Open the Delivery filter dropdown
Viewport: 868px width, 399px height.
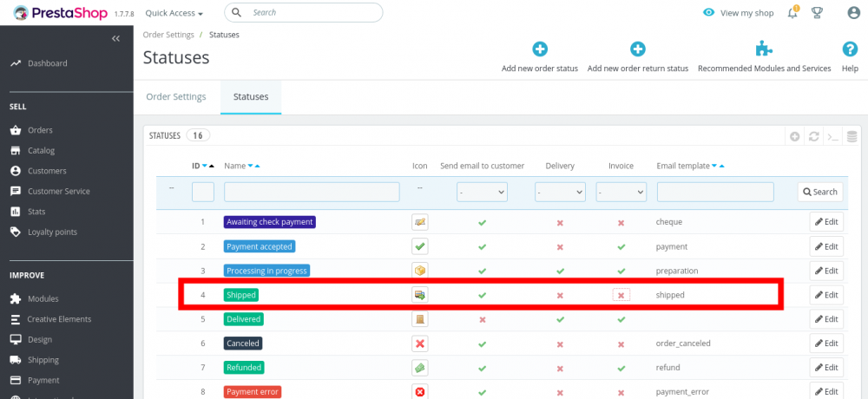560,192
